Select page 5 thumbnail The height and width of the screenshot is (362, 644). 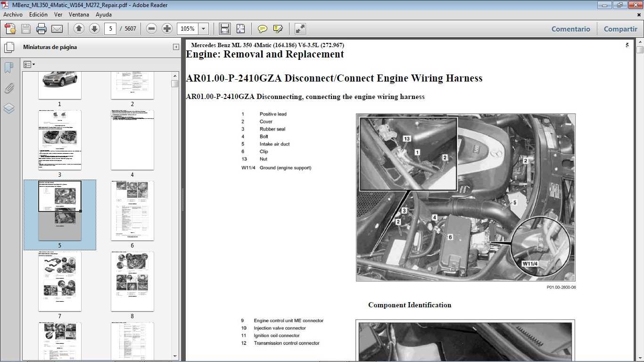[x=60, y=211]
